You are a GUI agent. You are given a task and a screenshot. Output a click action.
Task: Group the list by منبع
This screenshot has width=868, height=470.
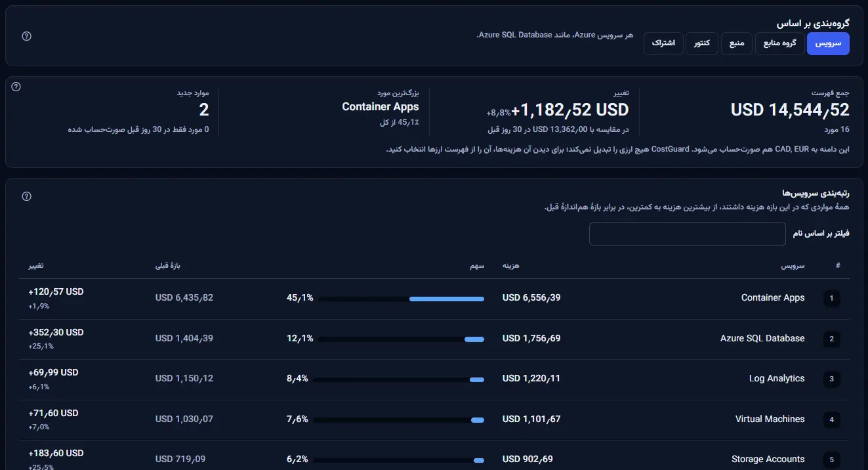[x=737, y=44]
